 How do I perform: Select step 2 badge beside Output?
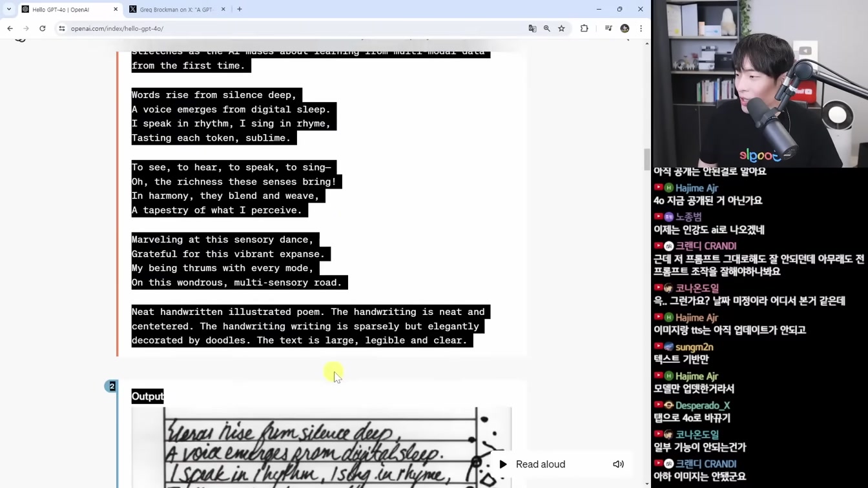click(x=111, y=386)
